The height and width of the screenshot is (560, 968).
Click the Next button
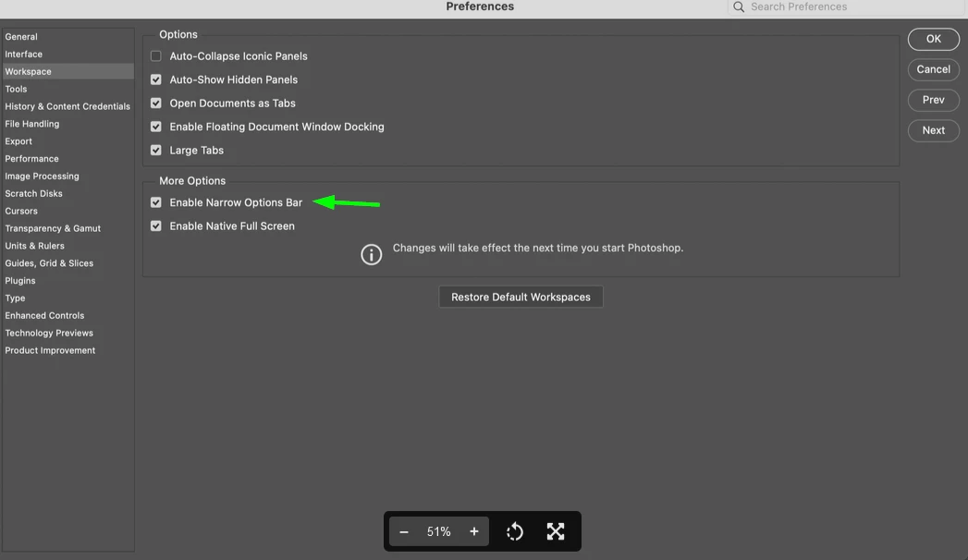pos(934,130)
